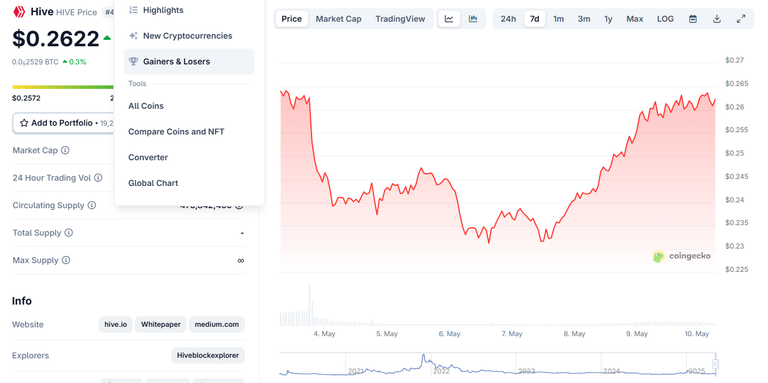
Task: Open the hive.io website link
Action: (x=116, y=324)
